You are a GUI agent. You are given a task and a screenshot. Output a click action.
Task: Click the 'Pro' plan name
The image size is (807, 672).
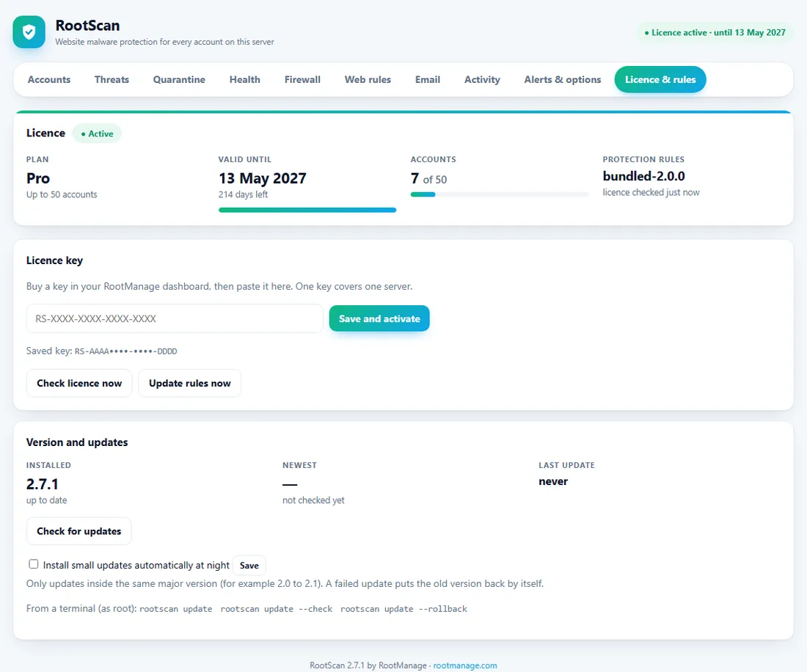click(x=38, y=178)
